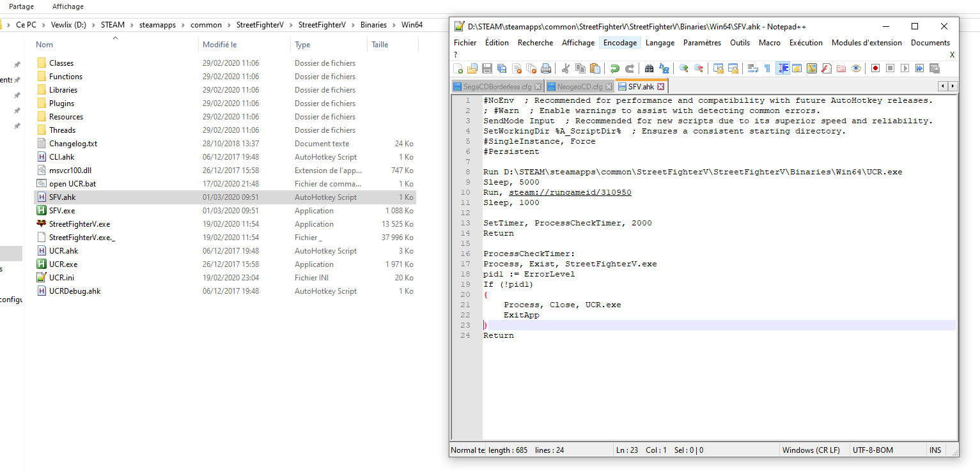Viewport: 980px width, 472px height.
Task: Open Folder as Workspace icon
Action: [841, 68]
